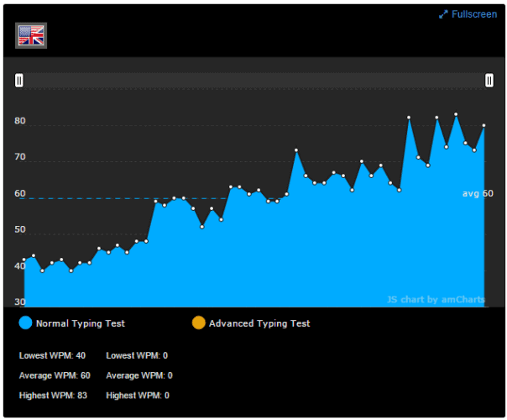Click the orange Advanced Typing Test legend marker
Screen dimensions: 507x420
point(199,323)
